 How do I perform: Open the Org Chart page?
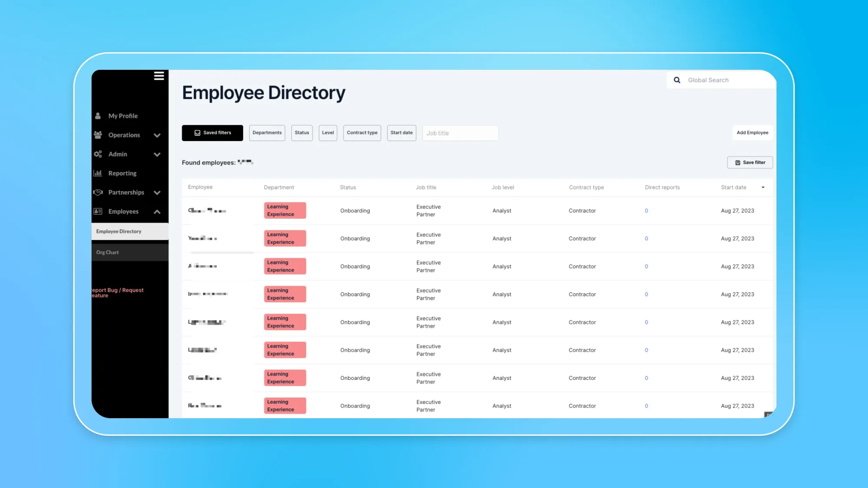pos(107,252)
